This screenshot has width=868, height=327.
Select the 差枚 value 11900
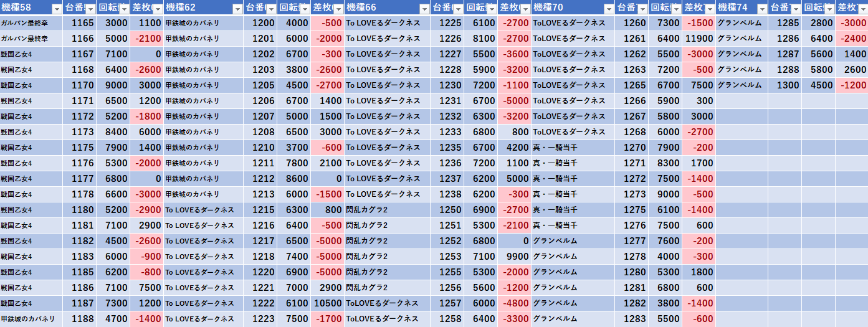[x=699, y=39]
